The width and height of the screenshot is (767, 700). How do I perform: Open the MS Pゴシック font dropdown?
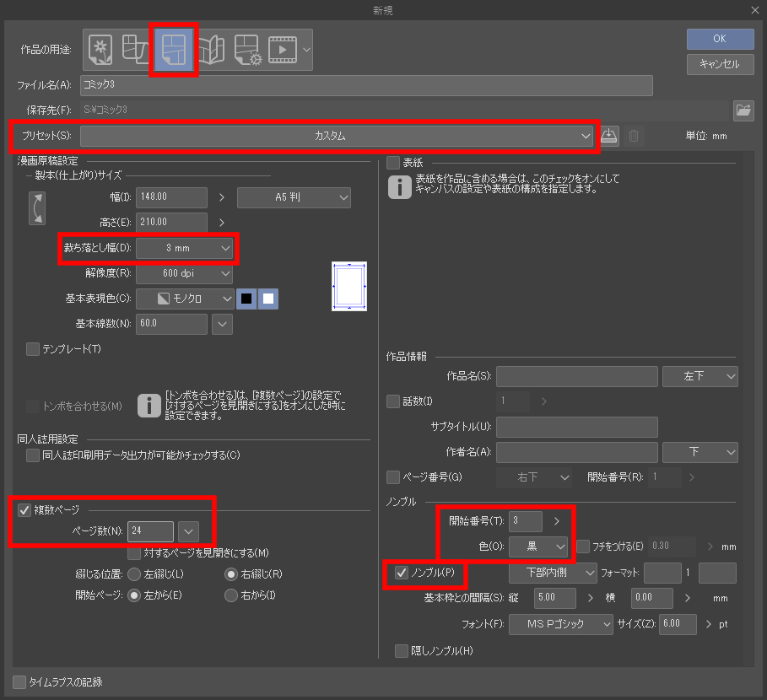pos(560,624)
